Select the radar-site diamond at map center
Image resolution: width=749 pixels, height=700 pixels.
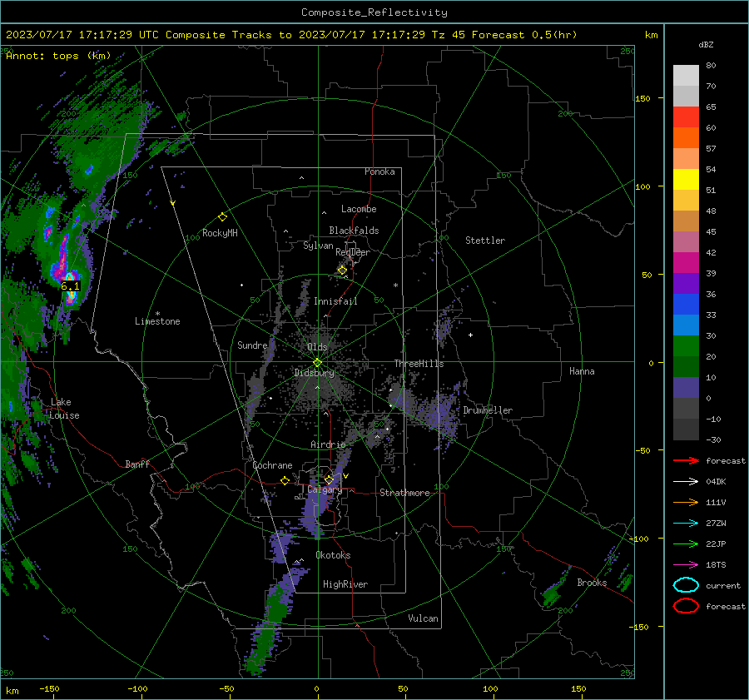pos(317,363)
